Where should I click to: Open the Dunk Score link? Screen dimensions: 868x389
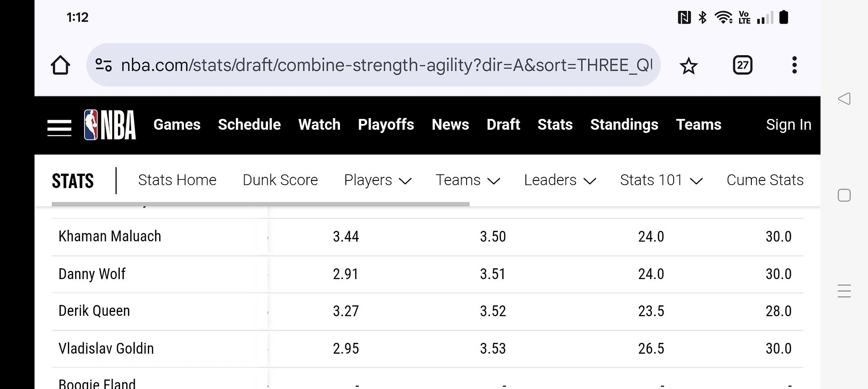(280, 180)
